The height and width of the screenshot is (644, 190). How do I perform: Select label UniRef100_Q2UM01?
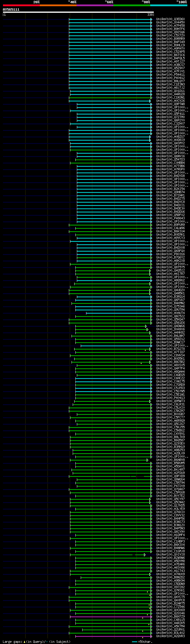170,630
